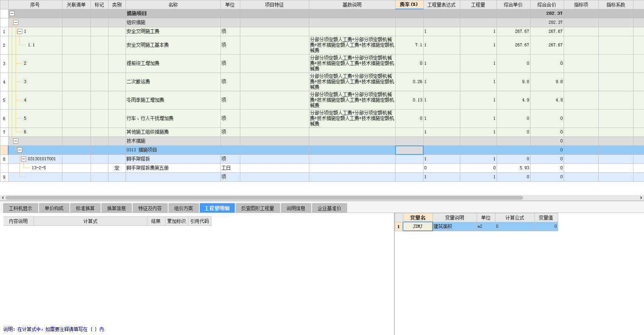The width and height of the screenshot is (644, 335).
Task: Collapse the 组织措施 group
Action: click(x=16, y=22)
